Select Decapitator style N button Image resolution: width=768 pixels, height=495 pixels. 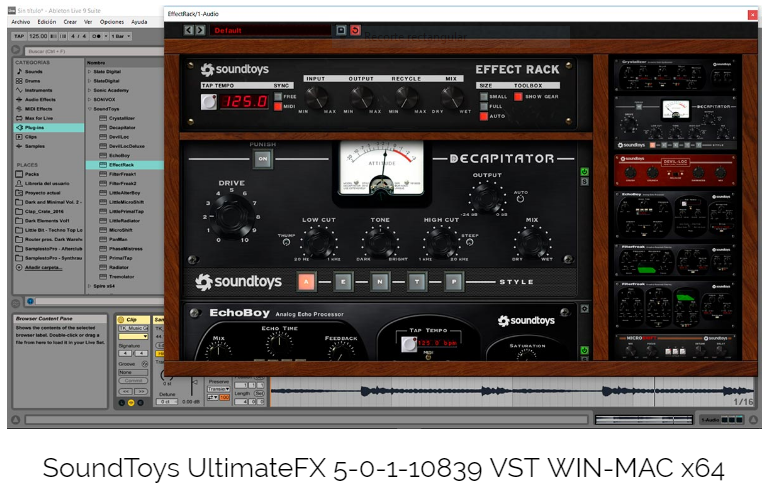(x=380, y=282)
